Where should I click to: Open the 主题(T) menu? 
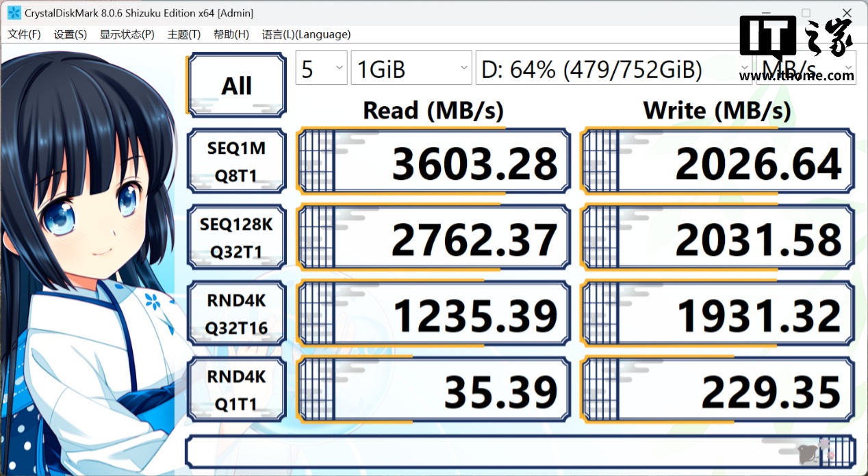coord(183,34)
